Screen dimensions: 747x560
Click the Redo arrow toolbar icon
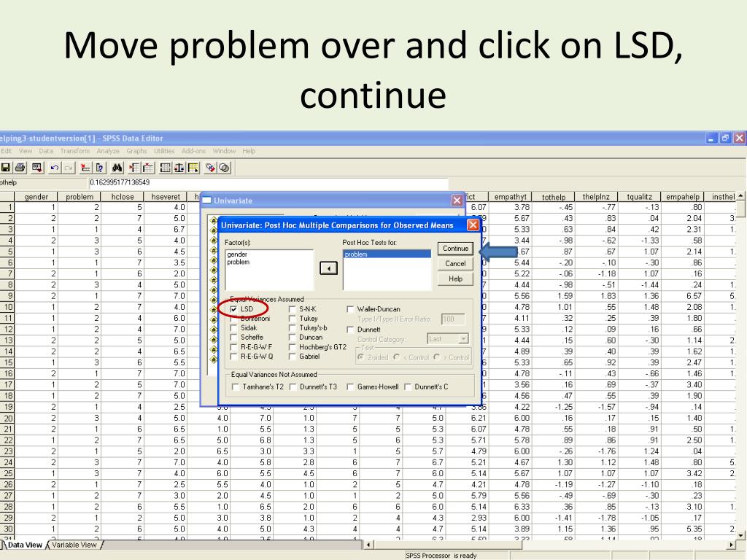[x=69, y=168]
